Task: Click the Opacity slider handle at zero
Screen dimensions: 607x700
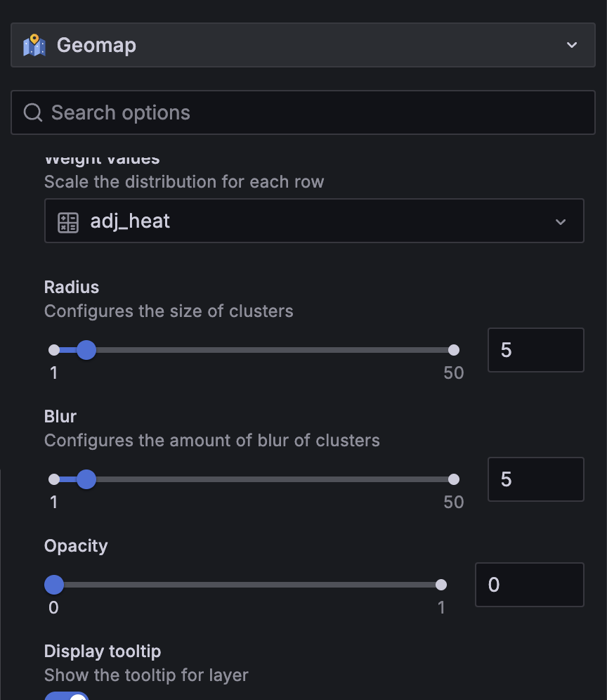Action: 54,585
